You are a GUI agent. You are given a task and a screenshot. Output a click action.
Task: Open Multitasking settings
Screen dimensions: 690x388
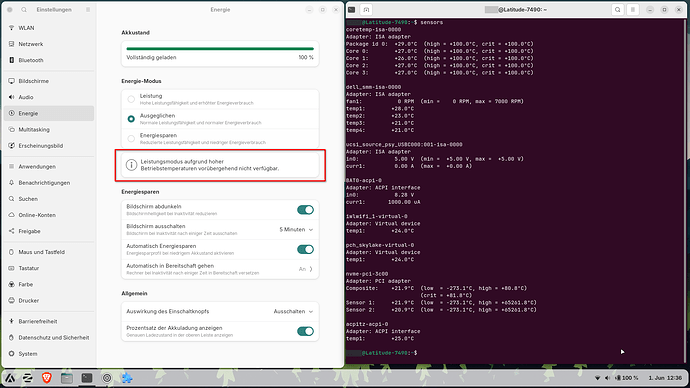pyautogui.click(x=49, y=129)
